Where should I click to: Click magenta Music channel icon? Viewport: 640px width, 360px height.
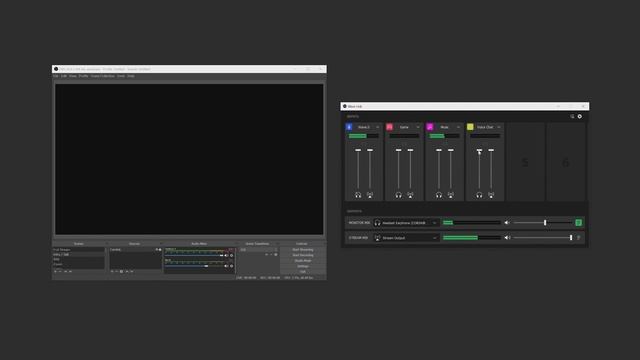430,127
